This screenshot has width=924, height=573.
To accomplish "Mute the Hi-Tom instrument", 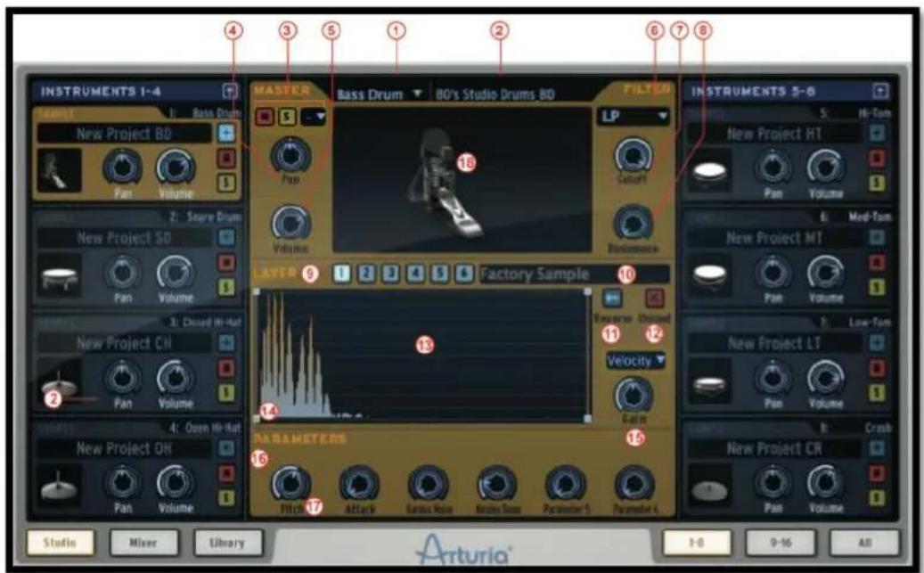I will point(877,158).
